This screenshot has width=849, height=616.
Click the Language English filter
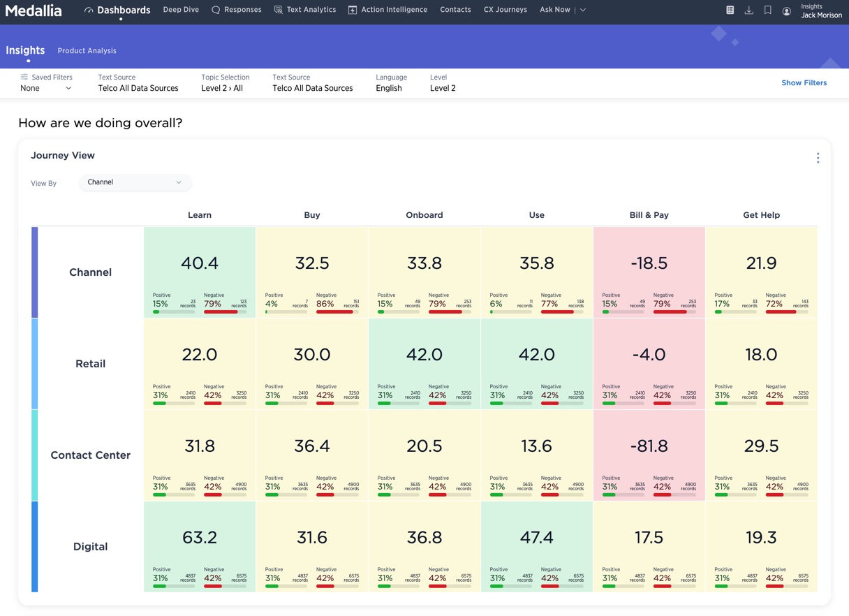tap(389, 88)
